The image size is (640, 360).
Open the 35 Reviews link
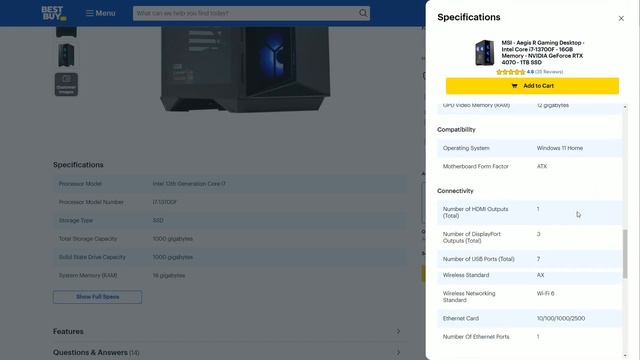tap(549, 72)
